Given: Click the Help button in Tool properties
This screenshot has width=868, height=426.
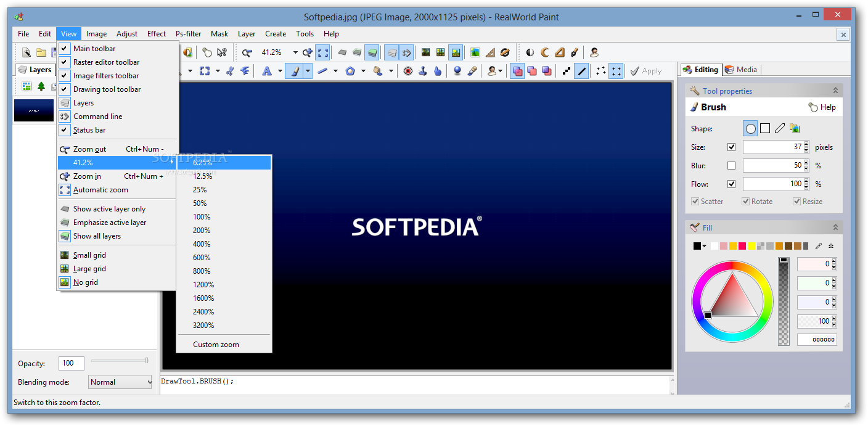Looking at the screenshot, I should (x=822, y=107).
